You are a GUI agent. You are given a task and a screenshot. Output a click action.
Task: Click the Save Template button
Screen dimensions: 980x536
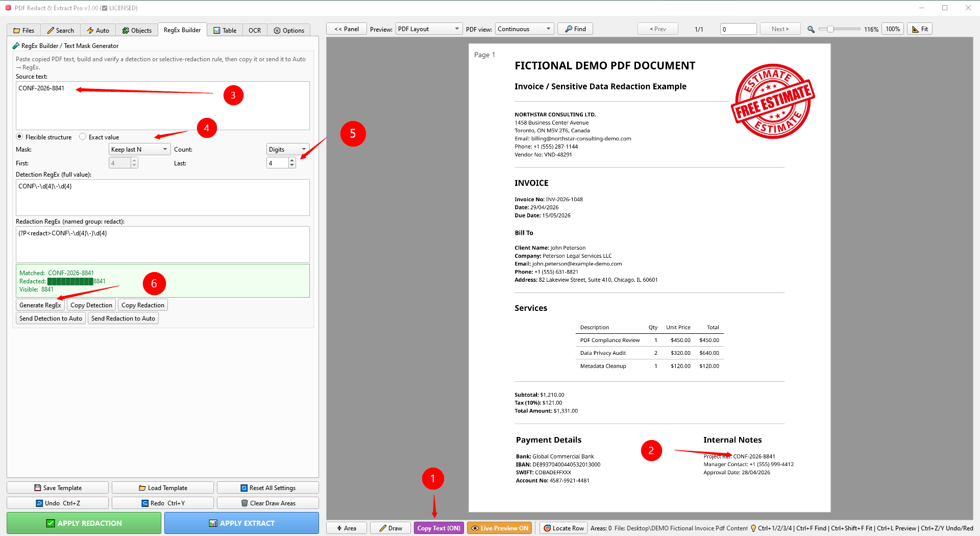coord(58,488)
